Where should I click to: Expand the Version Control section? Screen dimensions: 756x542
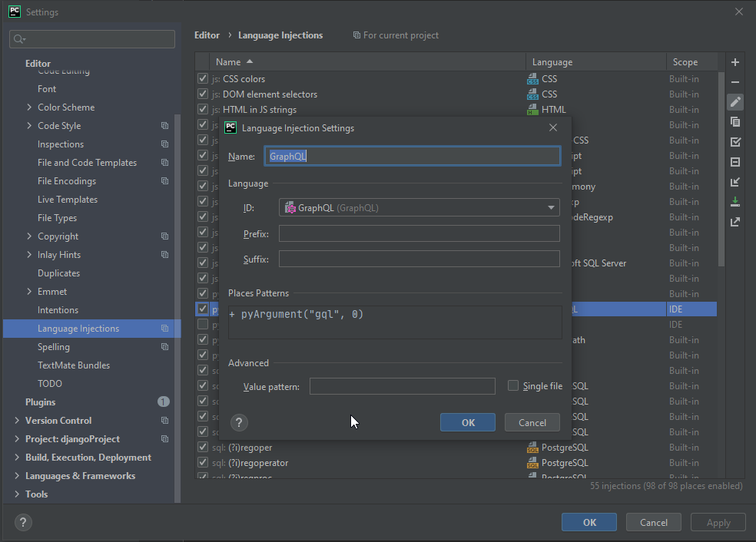(x=17, y=420)
